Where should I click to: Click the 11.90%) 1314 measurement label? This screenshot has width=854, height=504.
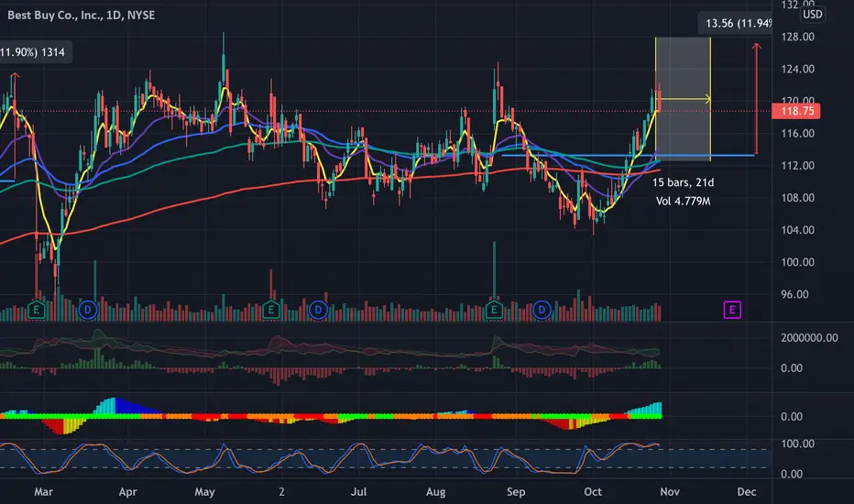coord(34,52)
